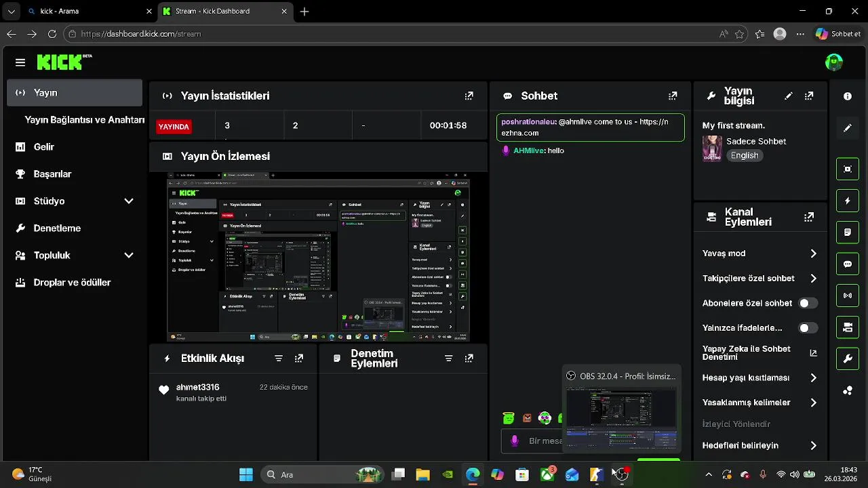868x488 pixels.
Task: Click the pencil icon in right rail
Action: click(x=848, y=128)
